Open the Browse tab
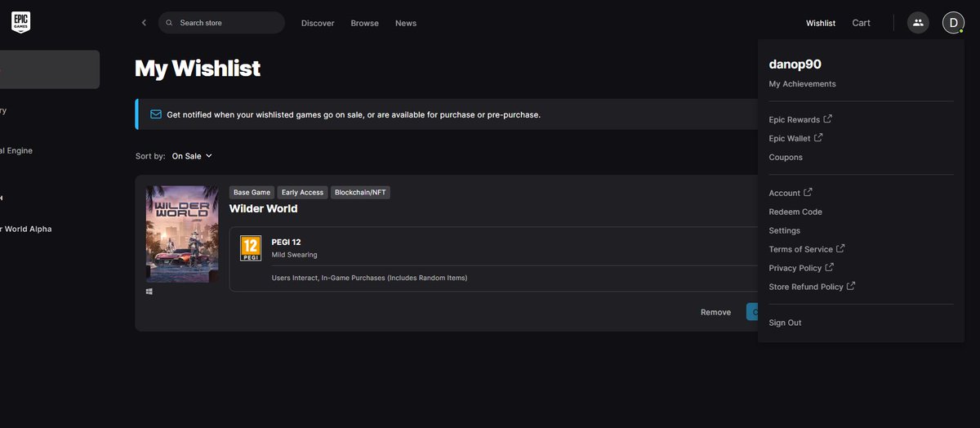The image size is (980, 428). [x=365, y=23]
